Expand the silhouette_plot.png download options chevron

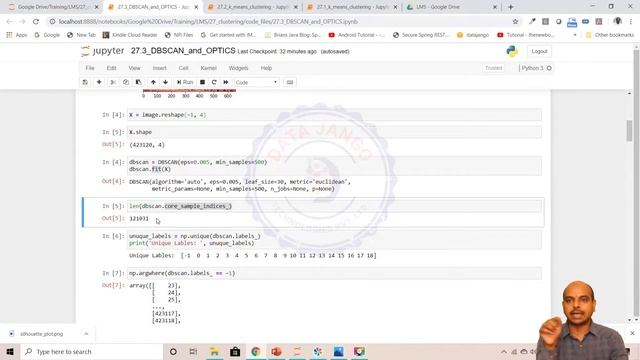[86, 334]
